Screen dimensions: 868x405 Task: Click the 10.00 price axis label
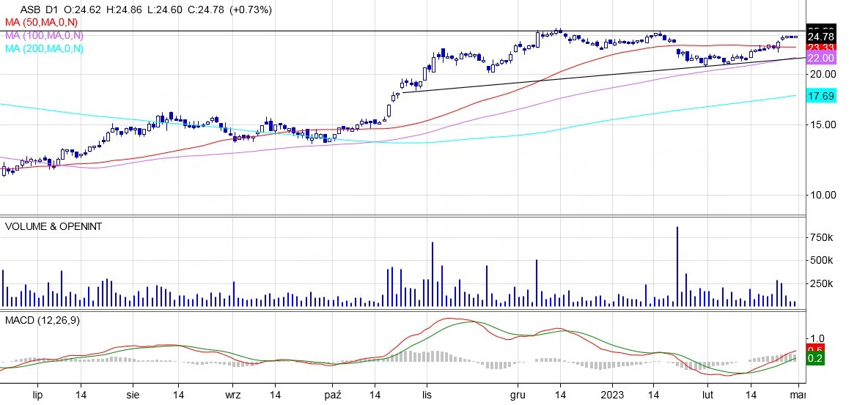click(821, 195)
